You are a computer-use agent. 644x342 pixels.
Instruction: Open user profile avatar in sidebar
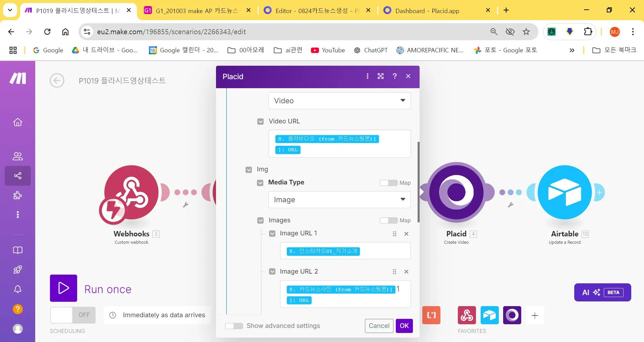(18, 329)
